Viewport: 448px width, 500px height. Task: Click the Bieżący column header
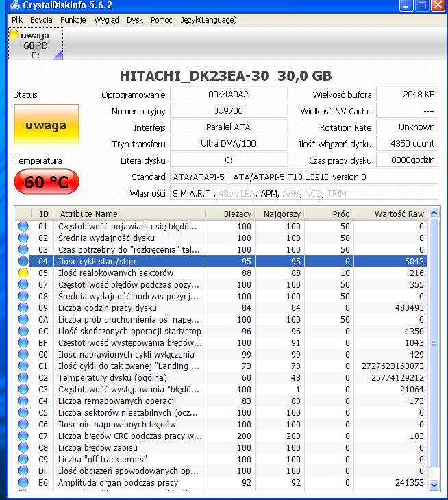pyautogui.click(x=230, y=214)
